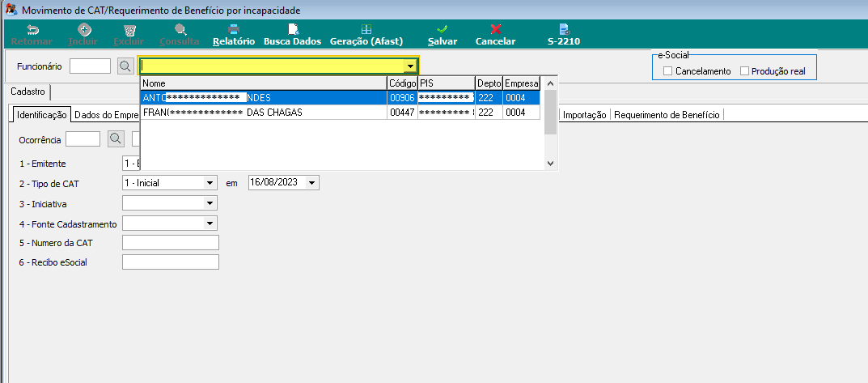Screen dimensions: 868x383
Task: Click dropdown list scrollbar down arrow
Action: pos(550,163)
